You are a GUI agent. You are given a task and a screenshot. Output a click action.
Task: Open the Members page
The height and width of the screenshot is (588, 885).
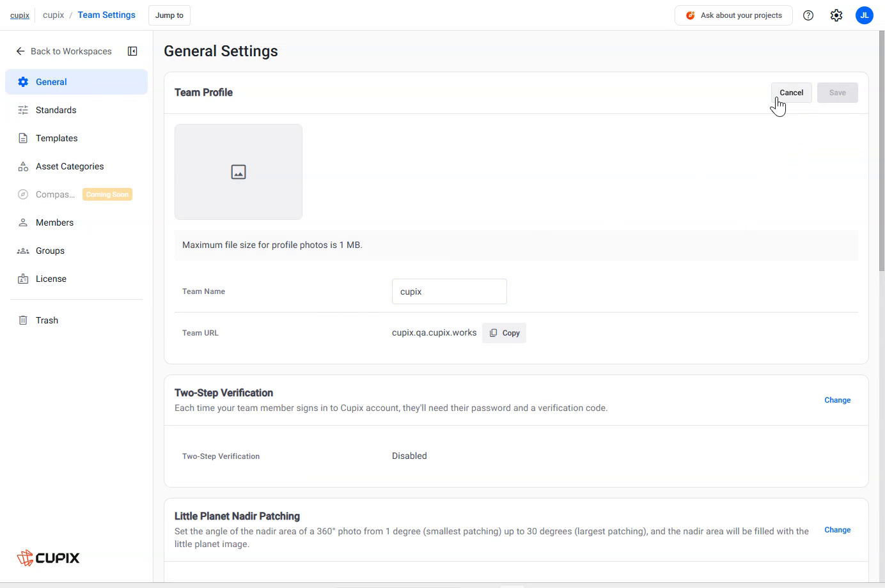point(76,222)
